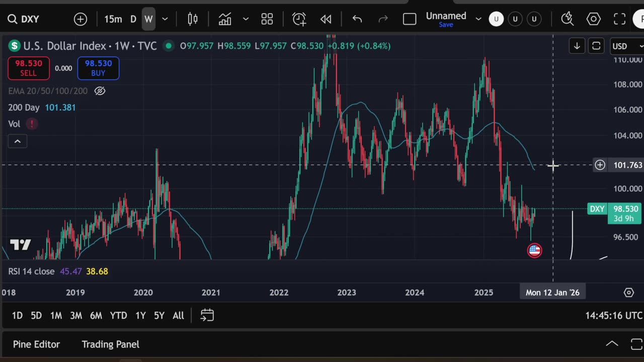The height and width of the screenshot is (362, 644).
Task: Open the chart layout selector
Action: coord(410,19)
